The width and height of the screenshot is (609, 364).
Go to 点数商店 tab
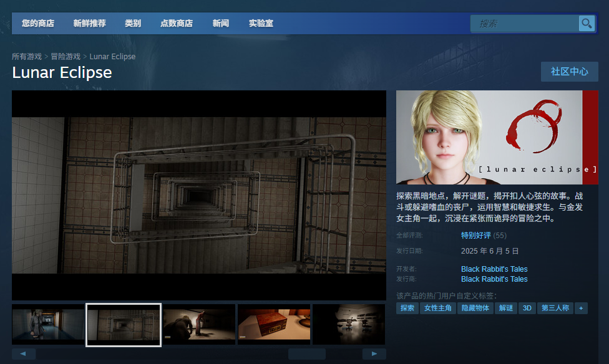click(177, 24)
